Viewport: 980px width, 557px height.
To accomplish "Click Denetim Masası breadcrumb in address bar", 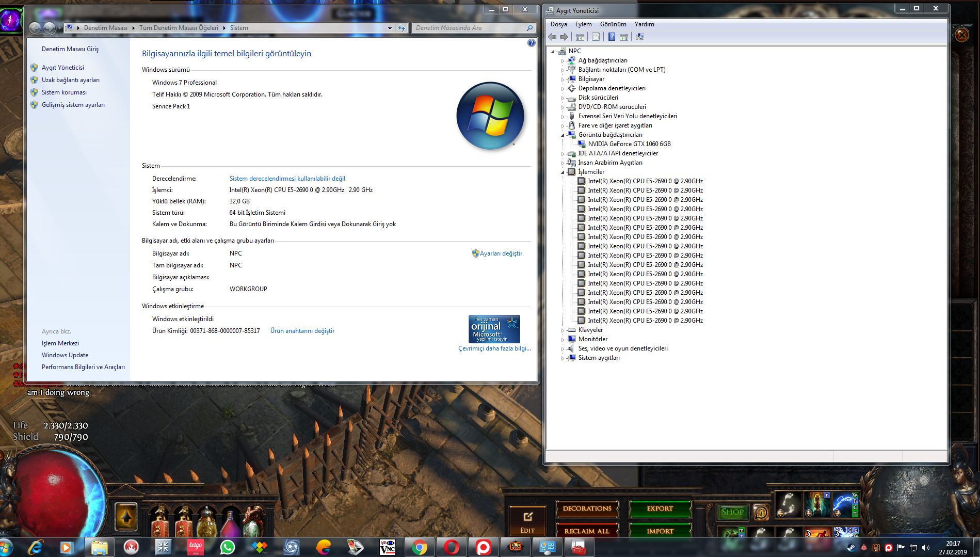I will [106, 28].
